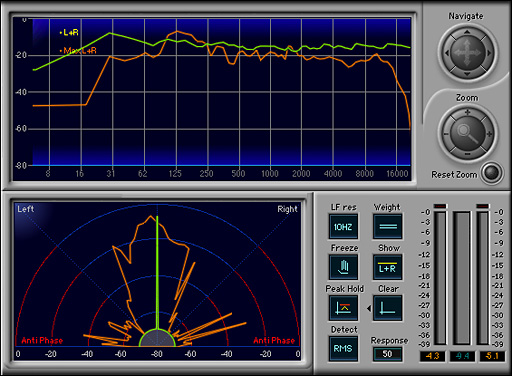Screen dimensions: 512x376
Task: Click the Response value field showing 50
Action: coord(387,354)
